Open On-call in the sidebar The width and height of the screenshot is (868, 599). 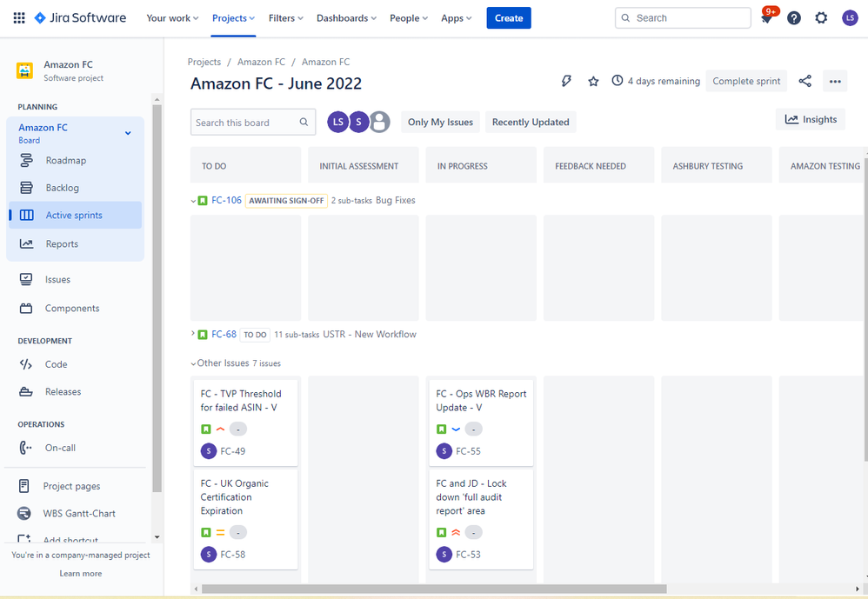coord(74,448)
